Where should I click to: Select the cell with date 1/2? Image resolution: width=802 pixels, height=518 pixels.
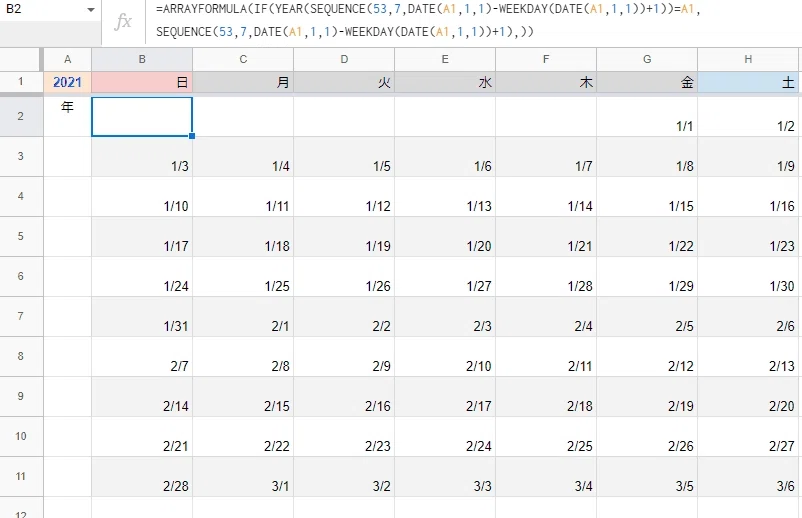tap(748, 117)
